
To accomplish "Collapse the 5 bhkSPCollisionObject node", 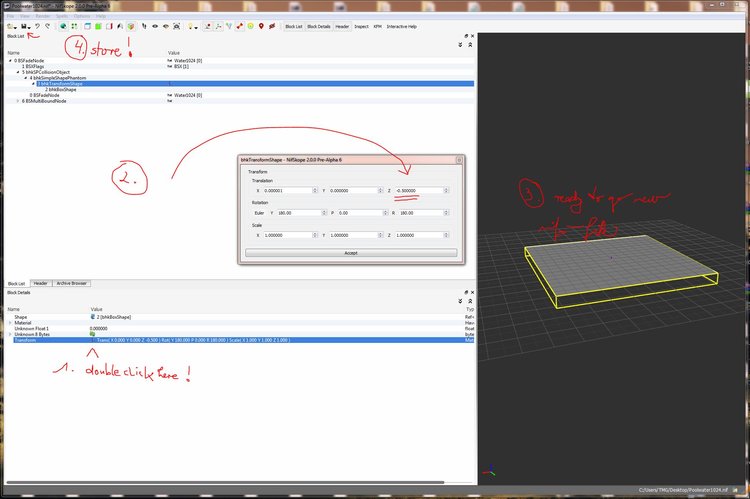I will pyautogui.click(x=18, y=72).
